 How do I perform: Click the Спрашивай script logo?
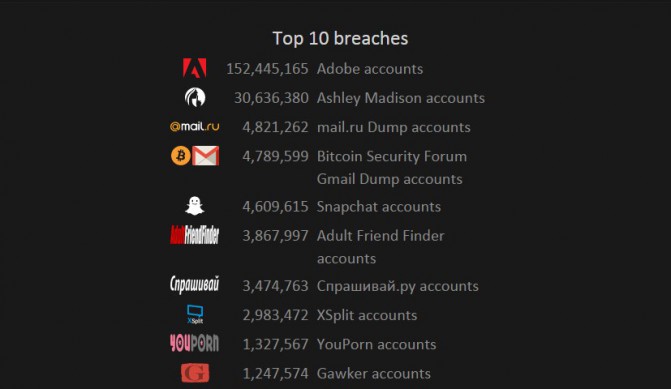195,285
